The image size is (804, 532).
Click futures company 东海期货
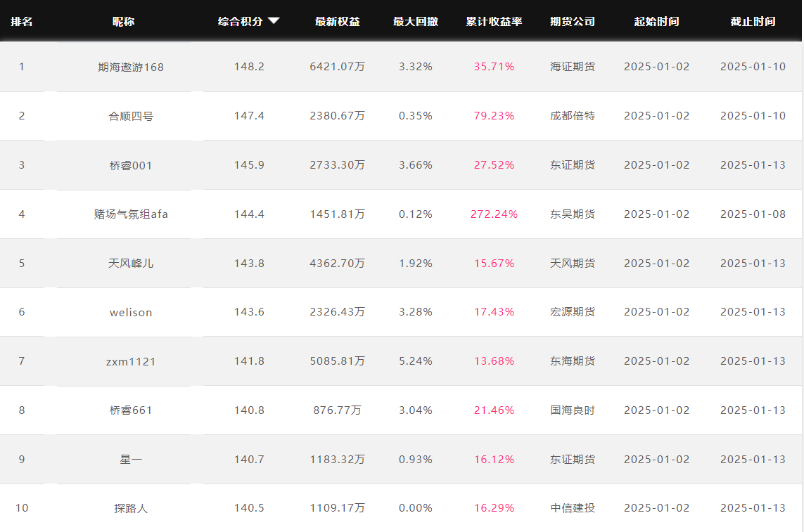(x=573, y=361)
